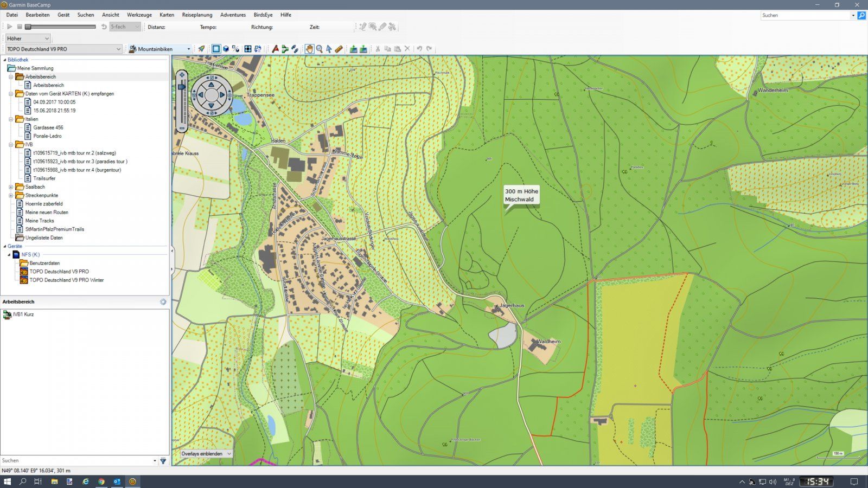Pan map north with the up arrow

(x=212, y=85)
